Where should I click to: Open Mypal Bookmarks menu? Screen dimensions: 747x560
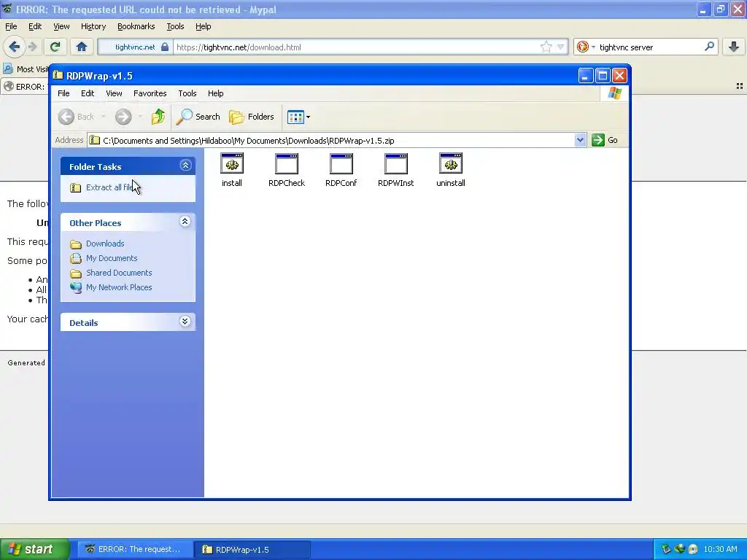tap(136, 26)
